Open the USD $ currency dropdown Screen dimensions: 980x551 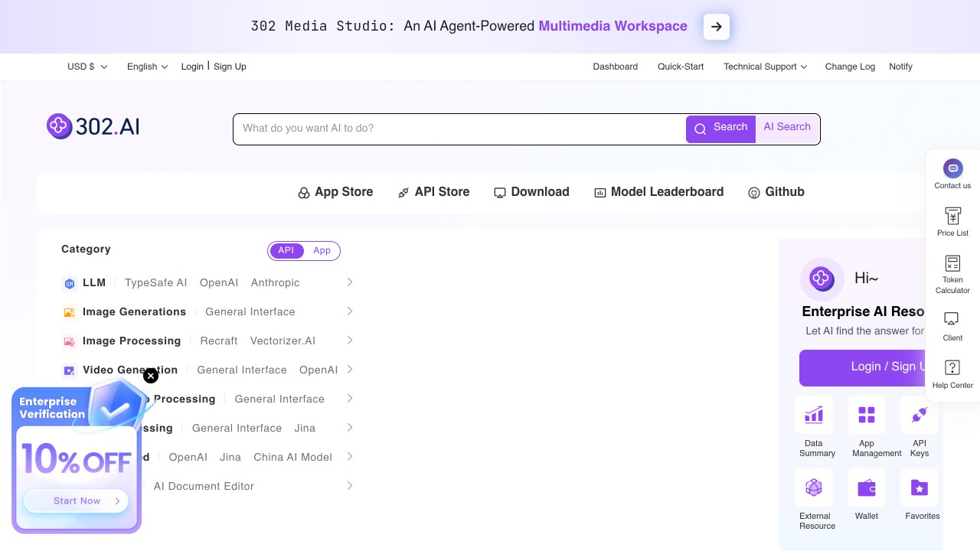[87, 67]
